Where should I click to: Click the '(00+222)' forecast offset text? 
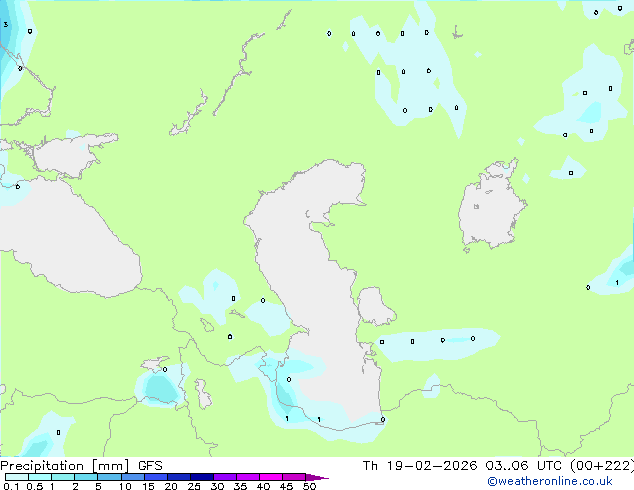pos(602,466)
